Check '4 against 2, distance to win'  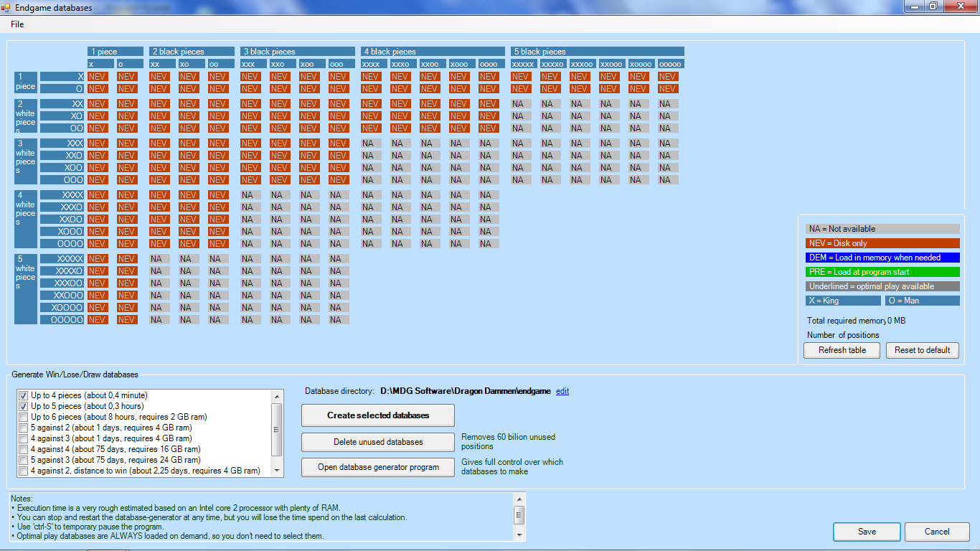point(24,471)
